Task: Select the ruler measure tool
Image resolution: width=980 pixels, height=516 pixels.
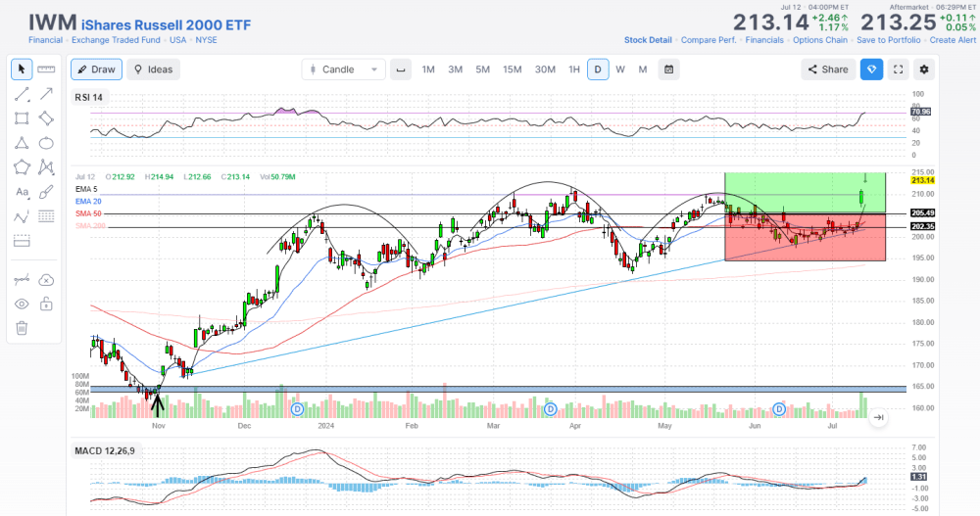Action: tap(45, 70)
